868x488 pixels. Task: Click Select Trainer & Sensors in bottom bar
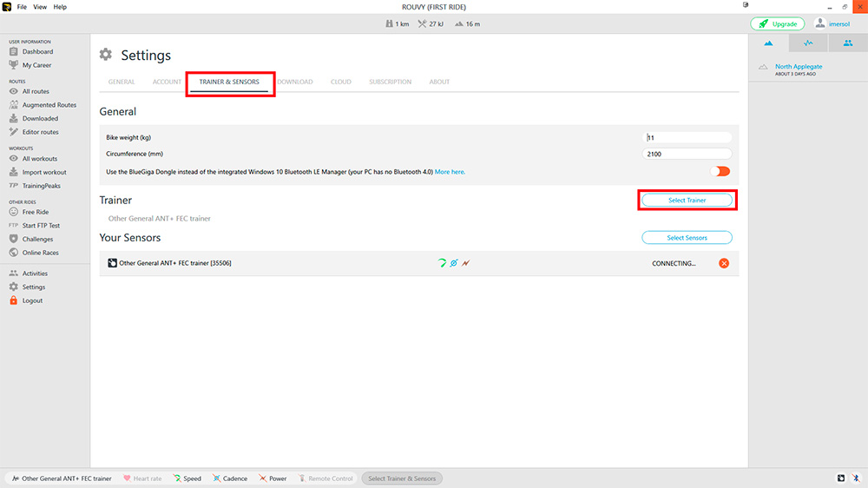pyautogui.click(x=402, y=478)
